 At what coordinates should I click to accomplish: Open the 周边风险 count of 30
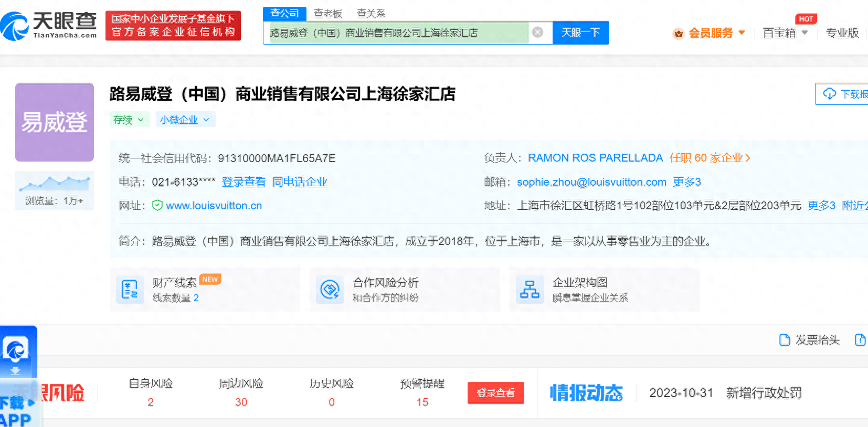pos(241,402)
